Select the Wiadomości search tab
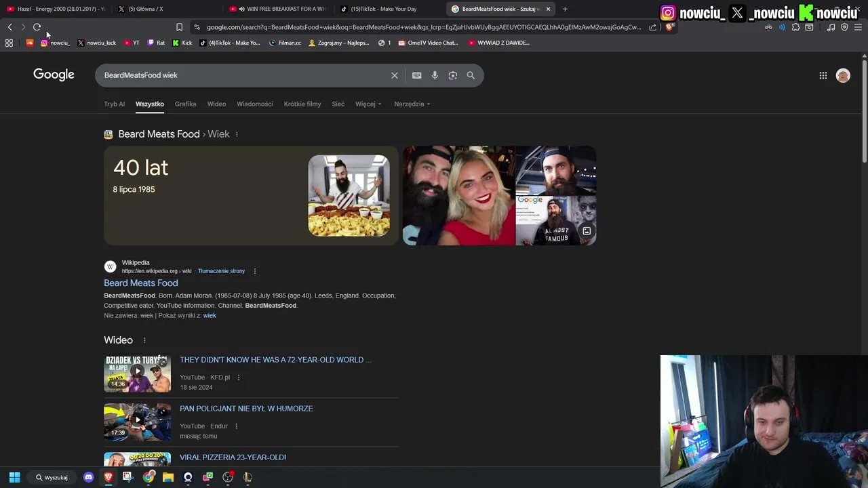Screen dimensions: 868x488 255,104
